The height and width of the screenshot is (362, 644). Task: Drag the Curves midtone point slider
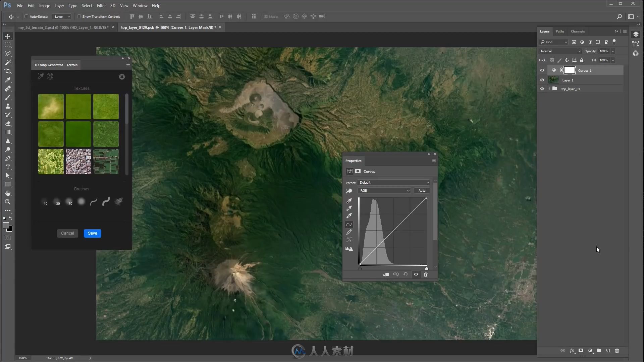coord(394,231)
